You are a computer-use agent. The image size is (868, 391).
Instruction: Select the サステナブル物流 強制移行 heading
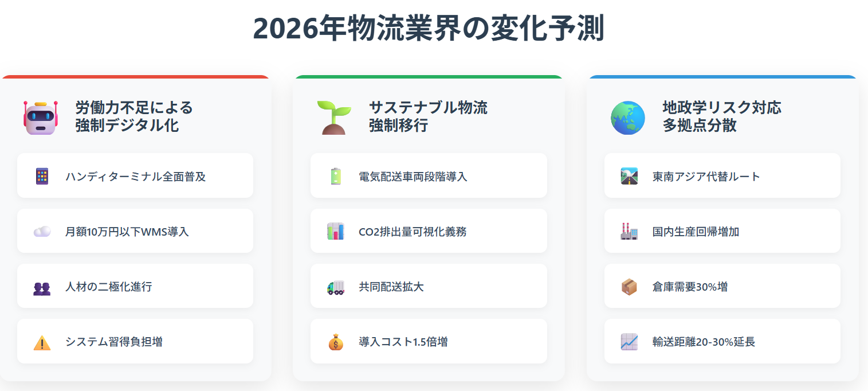pos(428,116)
